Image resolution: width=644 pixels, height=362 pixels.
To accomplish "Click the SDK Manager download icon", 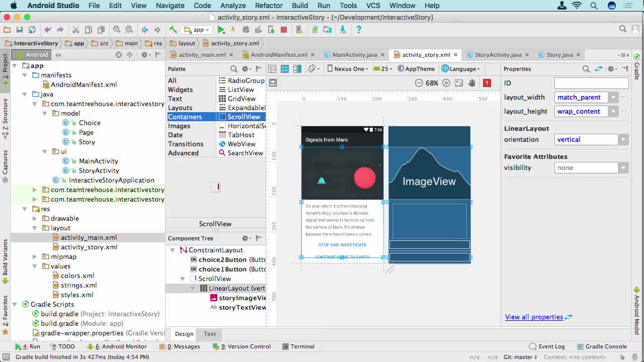I will (343, 30).
